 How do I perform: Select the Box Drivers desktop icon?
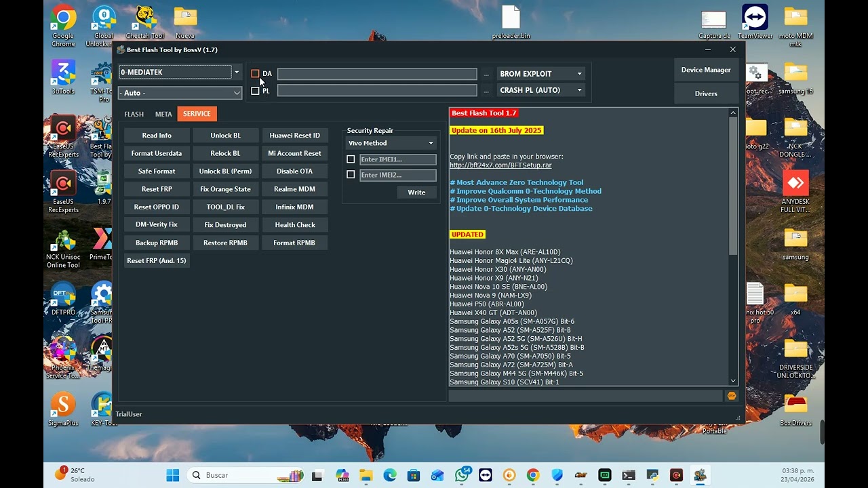795,409
